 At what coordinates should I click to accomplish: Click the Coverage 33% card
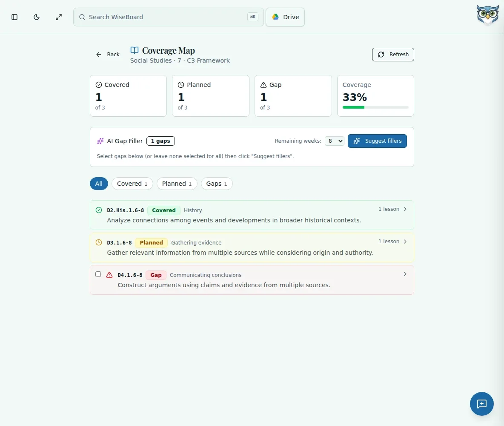coord(375,96)
